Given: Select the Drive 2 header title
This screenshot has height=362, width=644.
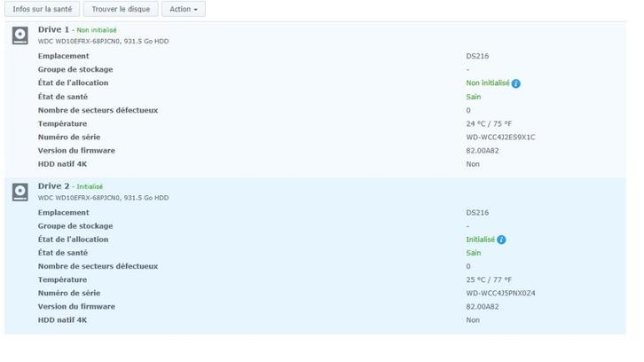Looking at the screenshot, I should click(54, 186).
